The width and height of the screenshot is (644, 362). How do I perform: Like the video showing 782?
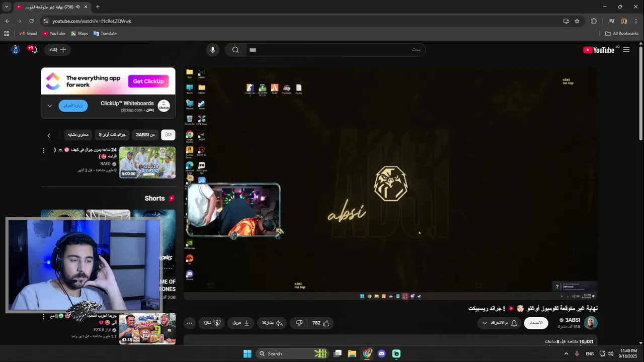[x=320, y=323]
